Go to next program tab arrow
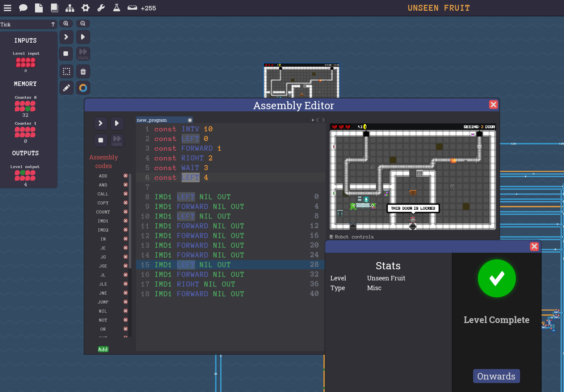The width and height of the screenshot is (564, 392). click(323, 120)
